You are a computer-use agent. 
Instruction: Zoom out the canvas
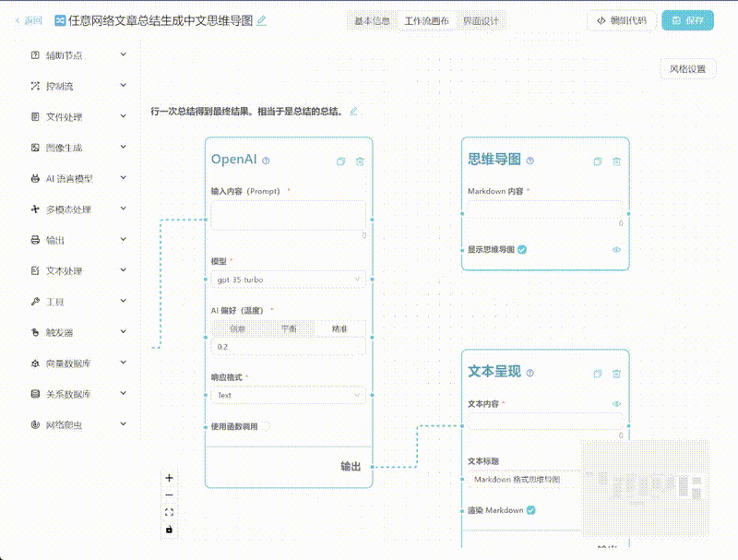170,495
